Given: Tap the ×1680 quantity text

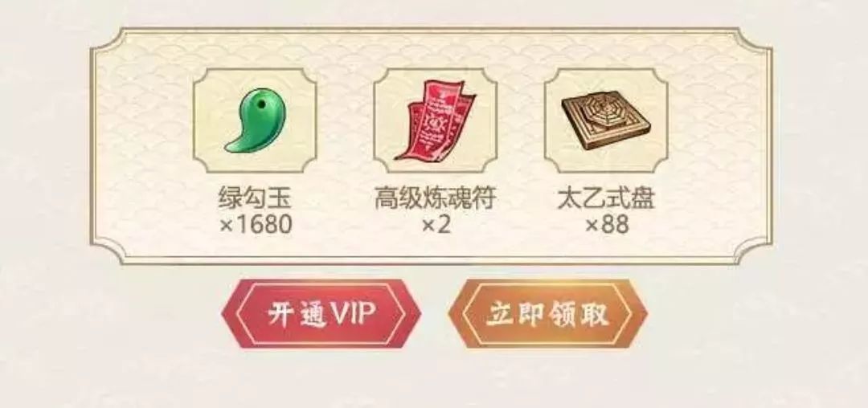Looking at the screenshot, I should [256, 225].
